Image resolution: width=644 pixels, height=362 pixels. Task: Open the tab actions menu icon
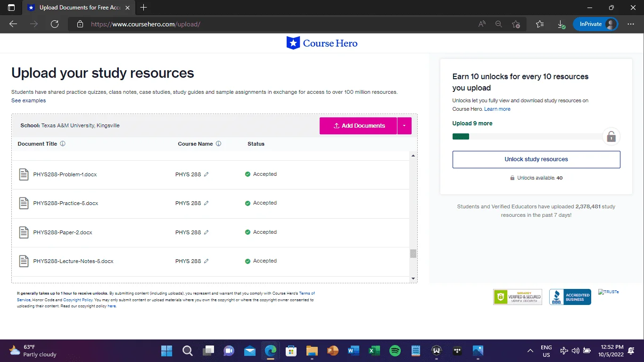point(11,8)
